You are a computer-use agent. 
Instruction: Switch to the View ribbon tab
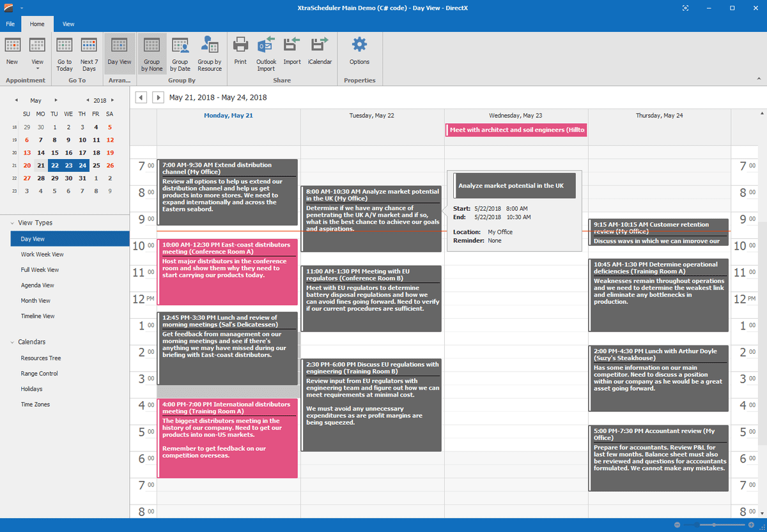click(x=68, y=24)
